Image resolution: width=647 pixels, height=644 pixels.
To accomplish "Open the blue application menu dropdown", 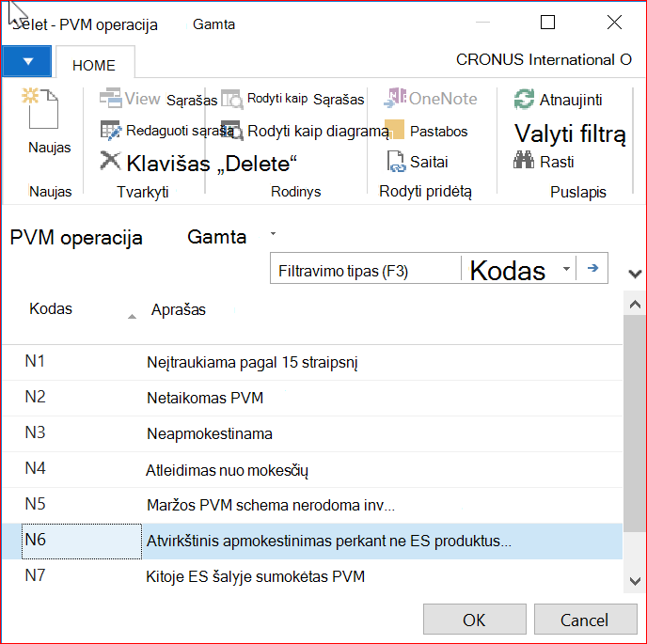I will click(x=27, y=61).
